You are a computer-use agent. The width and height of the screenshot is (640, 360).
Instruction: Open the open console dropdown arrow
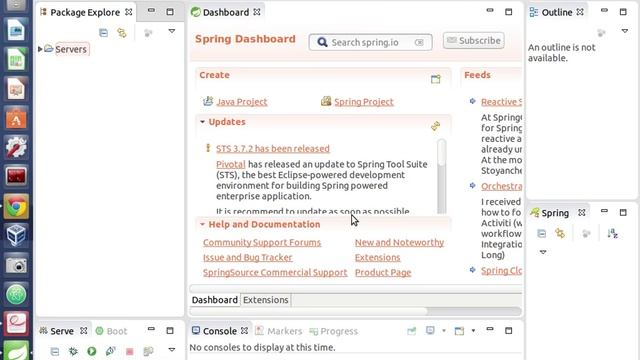point(473,331)
